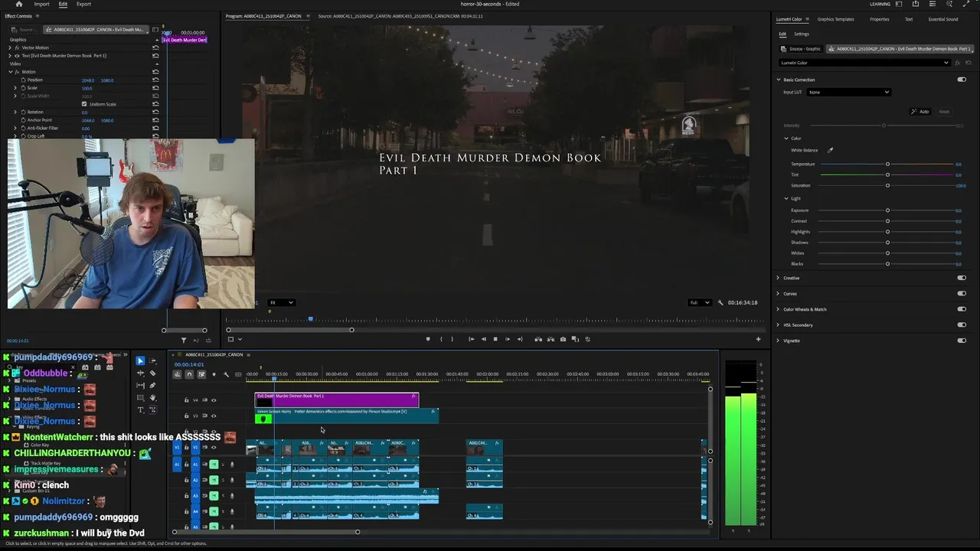Toggle the Creative section switch
Viewport: 980px width, 551px height.
962,278
